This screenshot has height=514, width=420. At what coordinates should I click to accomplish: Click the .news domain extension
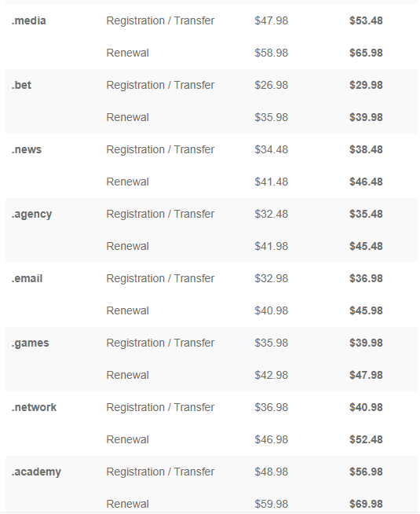pos(27,149)
